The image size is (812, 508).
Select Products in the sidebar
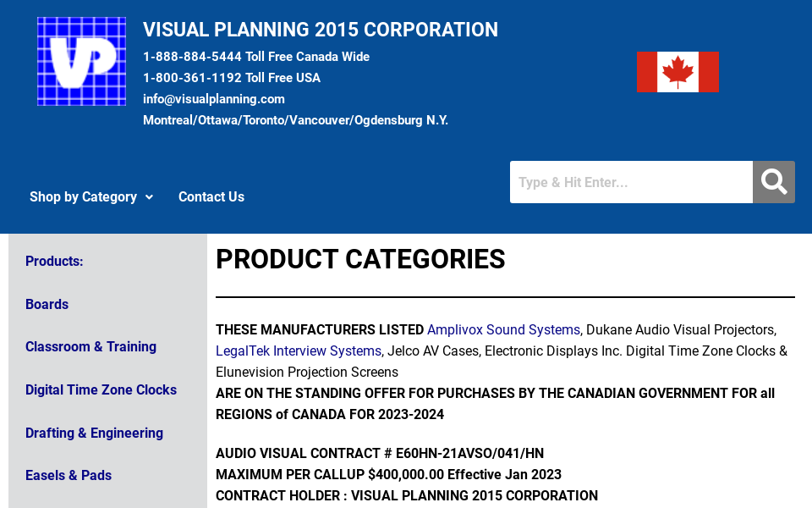pos(54,261)
